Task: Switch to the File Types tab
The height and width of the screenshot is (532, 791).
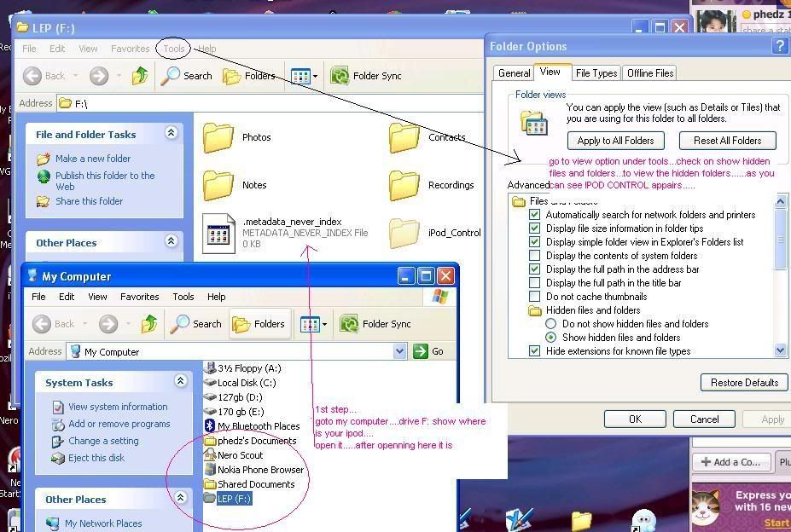Action: (596, 73)
